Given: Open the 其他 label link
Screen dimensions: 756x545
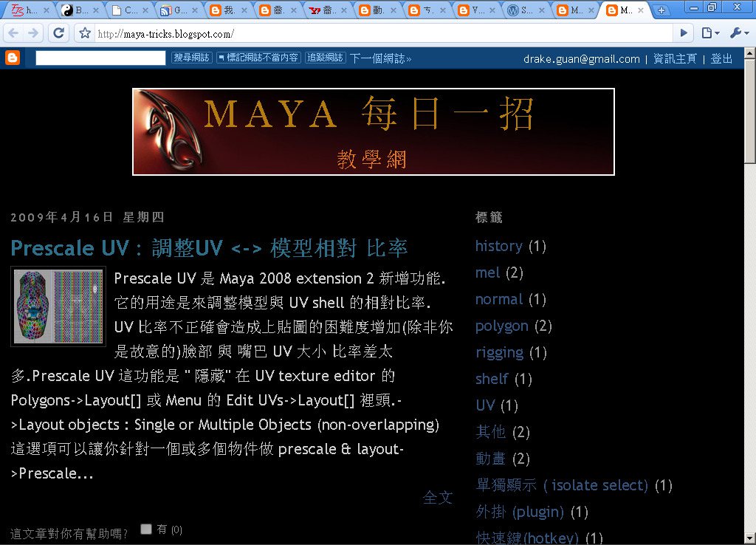Looking at the screenshot, I should coord(490,432).
